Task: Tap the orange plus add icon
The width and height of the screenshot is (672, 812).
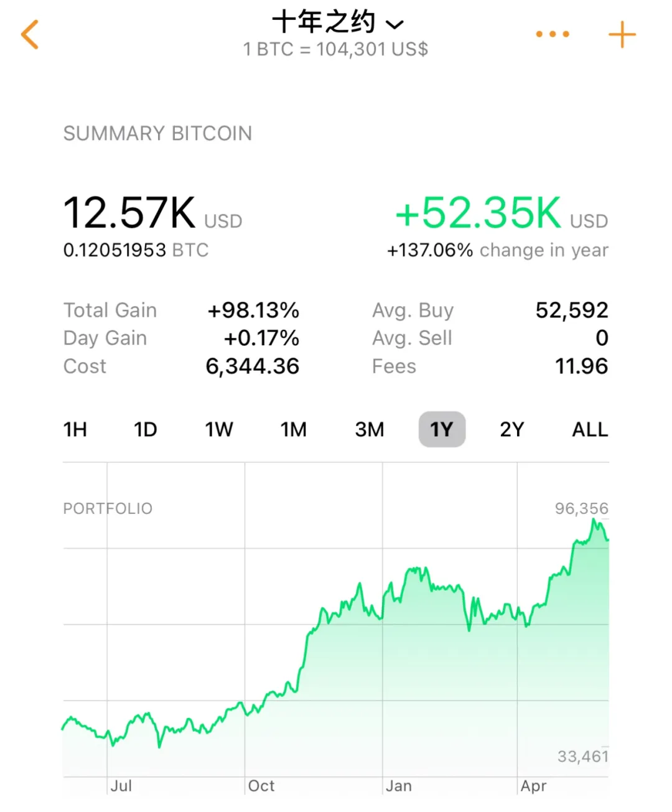Action: pyautogui.click(x=622, y=34)
